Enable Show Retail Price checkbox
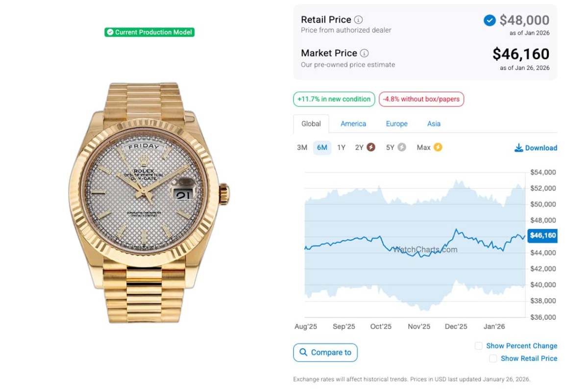The height and width of the screenshot is (389, 588). (493, 359)
